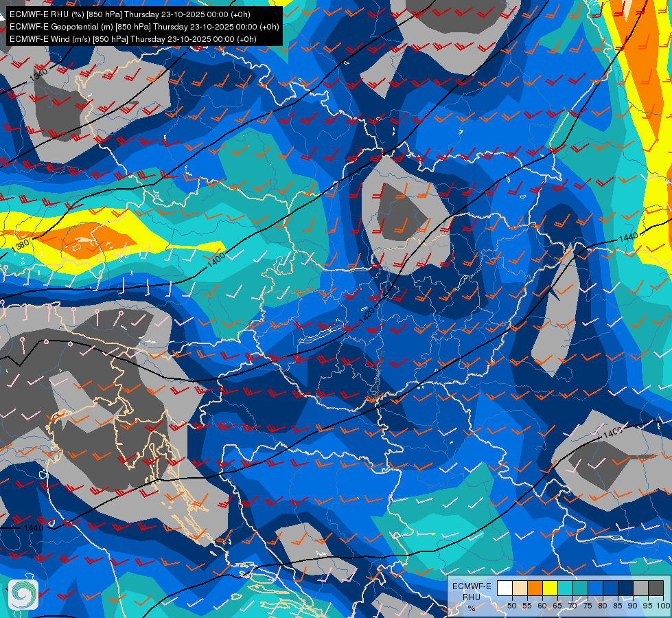This screenshot has height=618, width=672.
Task: Click the legend tick value 85
Action: 618,606
